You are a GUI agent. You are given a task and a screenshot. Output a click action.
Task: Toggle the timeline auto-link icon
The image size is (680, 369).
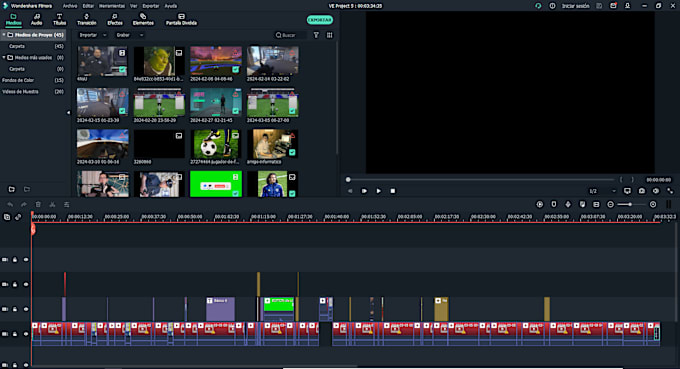pos(18,217)
